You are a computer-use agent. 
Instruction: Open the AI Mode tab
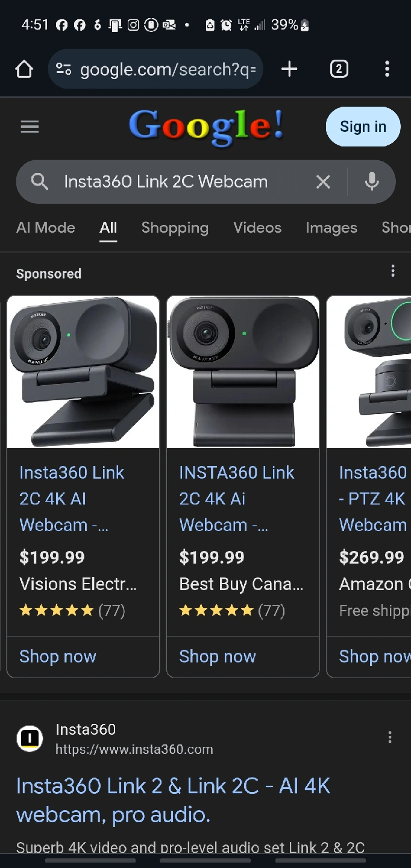(46, 228)
